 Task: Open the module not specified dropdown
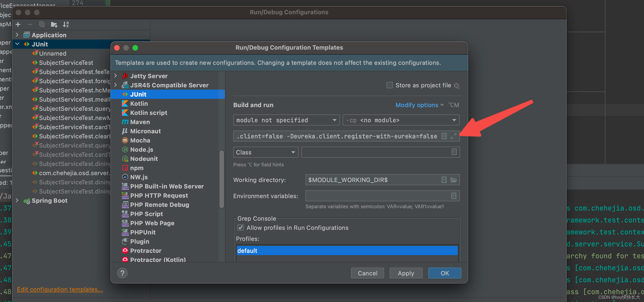(x=286, y=120)
